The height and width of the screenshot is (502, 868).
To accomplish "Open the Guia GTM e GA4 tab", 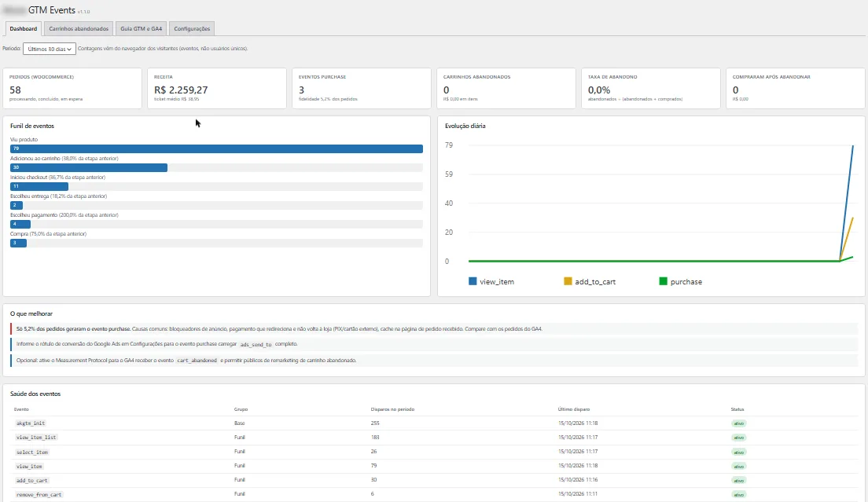I will pos(142,29).
